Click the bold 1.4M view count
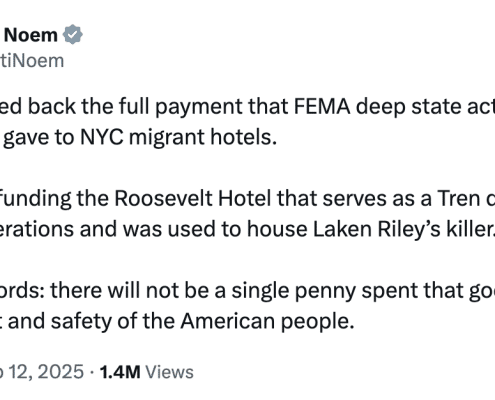The image size is (495, 400). (x=120, y=372)
